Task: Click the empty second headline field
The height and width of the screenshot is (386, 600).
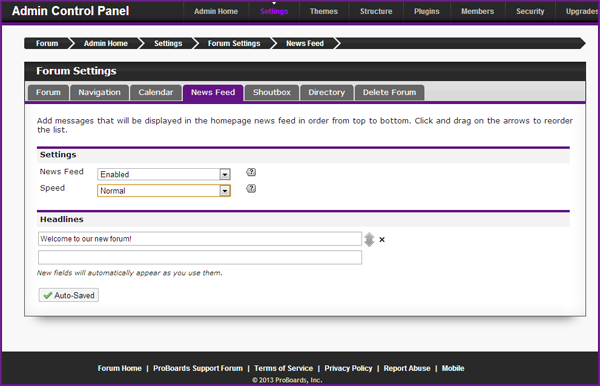Action: pyautogui.click(x=200, y=257)
